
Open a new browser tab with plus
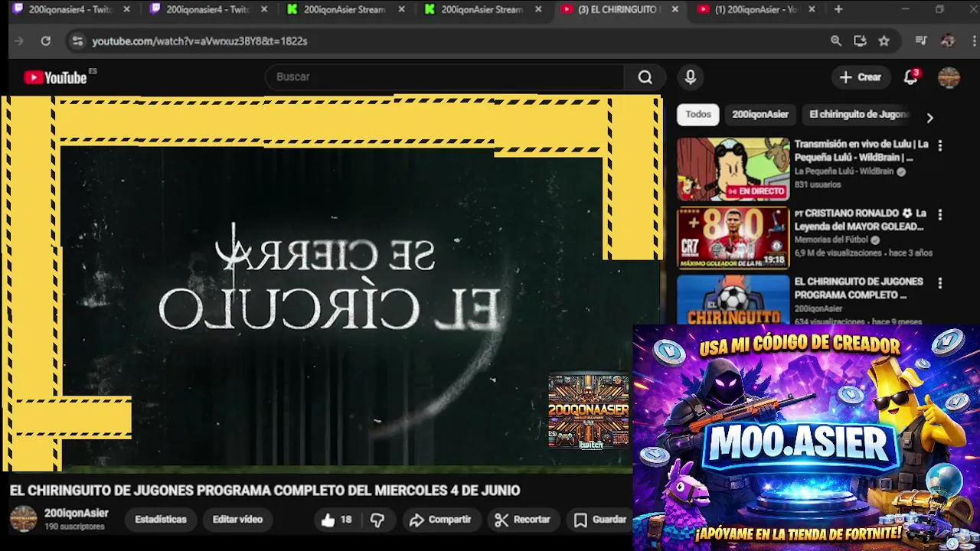(838, 9)
